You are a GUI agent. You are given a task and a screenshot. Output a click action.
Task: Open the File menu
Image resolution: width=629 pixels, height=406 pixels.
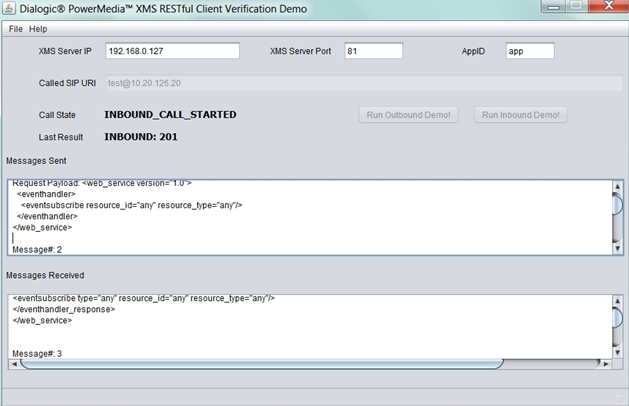15,29
